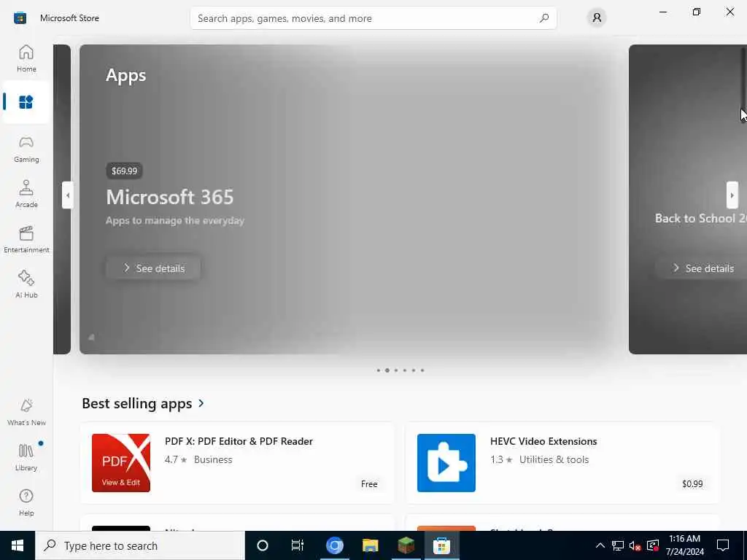The height and width of the screenshot is (560, 747).
Task: Click the Business category text
Action: (213, 460)
